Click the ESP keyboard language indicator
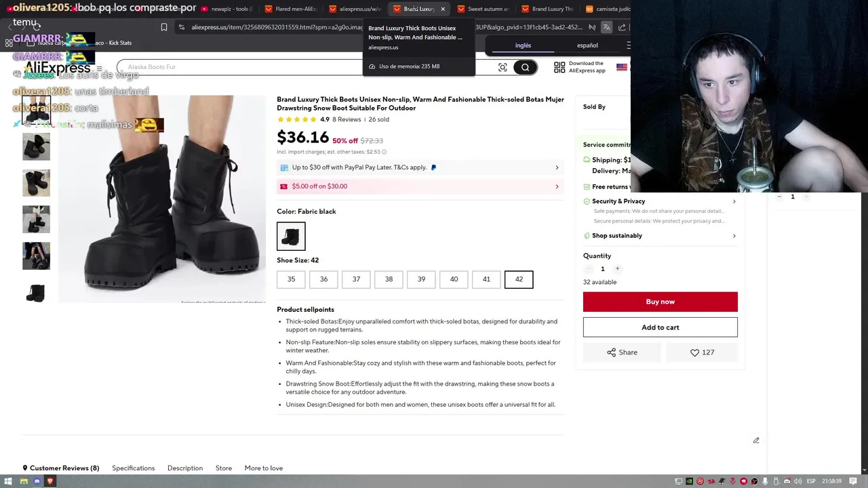868x488 pixels. 811,481
